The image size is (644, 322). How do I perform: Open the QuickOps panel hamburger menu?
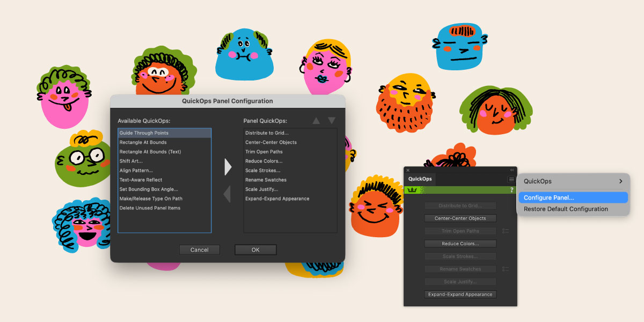click(511, 179)
